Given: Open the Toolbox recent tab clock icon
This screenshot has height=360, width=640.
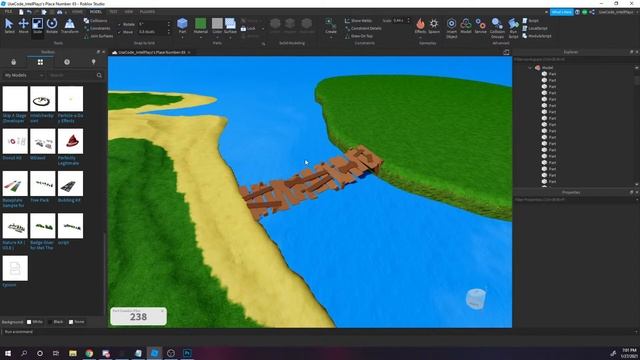Looking at the screenshot, I should [67, 62].
